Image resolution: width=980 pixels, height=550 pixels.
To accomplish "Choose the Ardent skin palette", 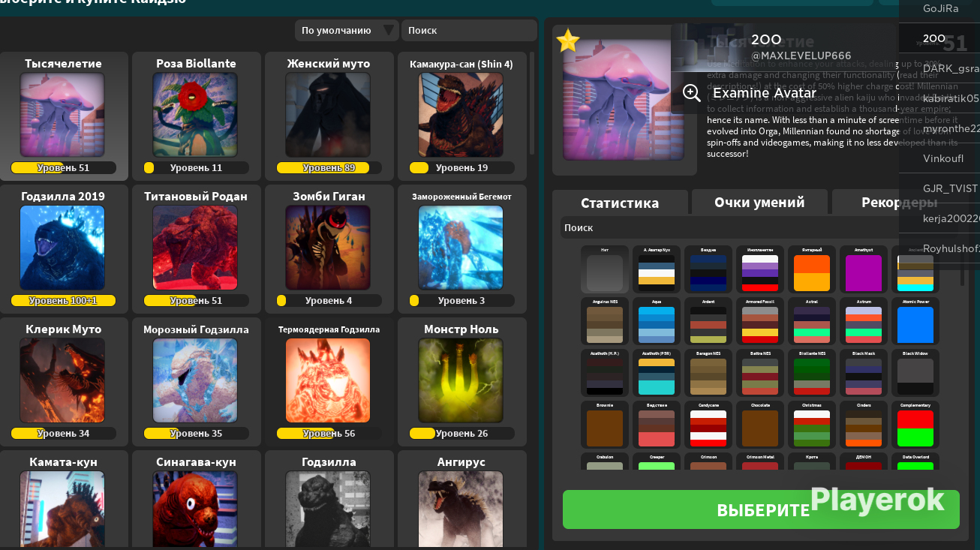I will pos(708,321).
